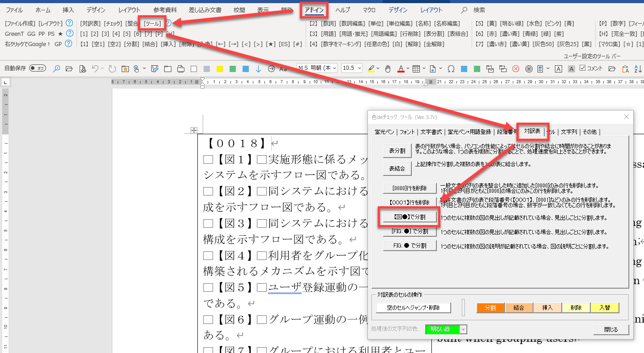Image resolution: width=644 pixels, height=353 pixels.
Task: Click the A-Z sort icon
Action: tap(638, 68)
